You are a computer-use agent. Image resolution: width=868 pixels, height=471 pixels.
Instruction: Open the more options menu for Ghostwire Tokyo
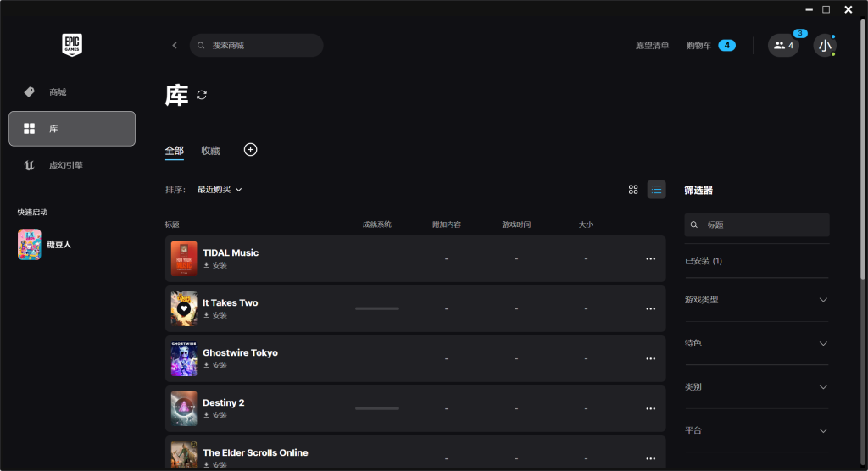pos(650,358)
